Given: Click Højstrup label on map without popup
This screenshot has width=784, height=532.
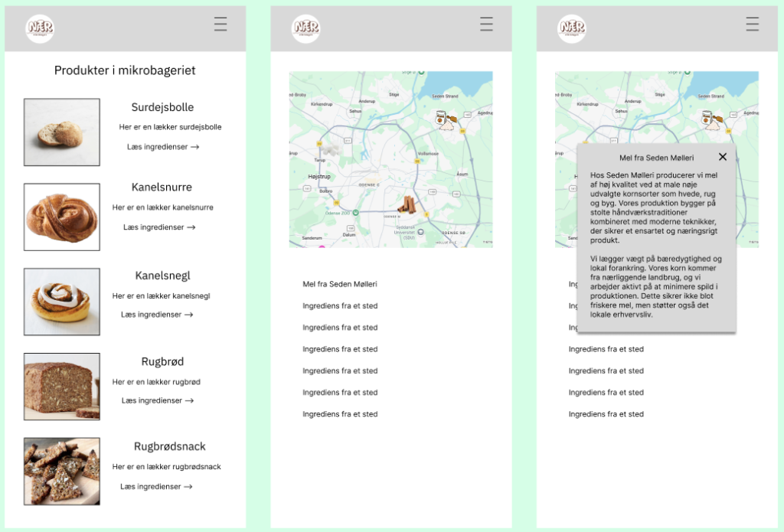Looking at the screenshot, I should [319, 177].
